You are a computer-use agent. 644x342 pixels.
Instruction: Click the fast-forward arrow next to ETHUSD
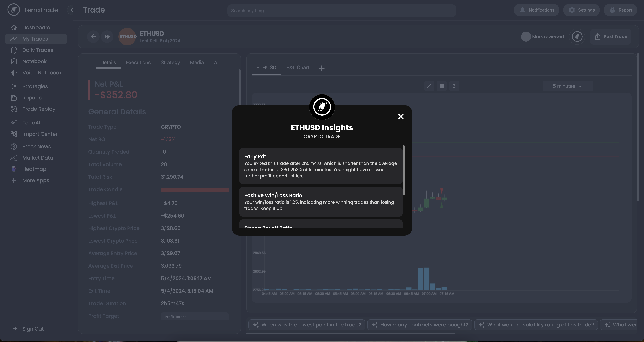point(107,36)
